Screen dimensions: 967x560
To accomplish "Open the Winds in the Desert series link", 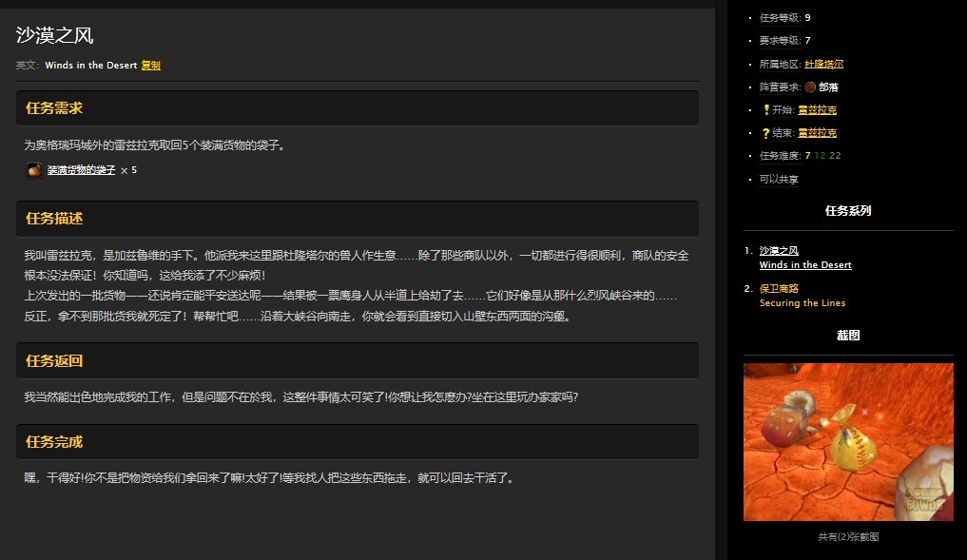I will click(x=805, y=265).
